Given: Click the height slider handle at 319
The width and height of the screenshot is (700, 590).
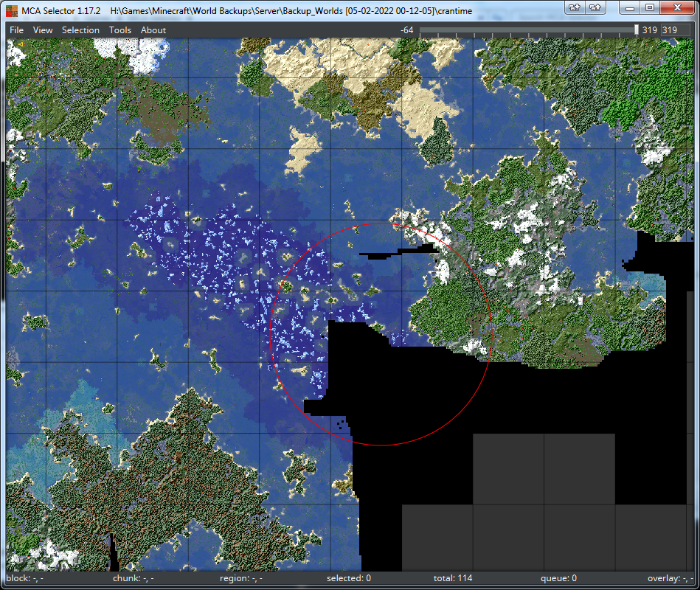Looking at the screenshot, I should 637,30.
